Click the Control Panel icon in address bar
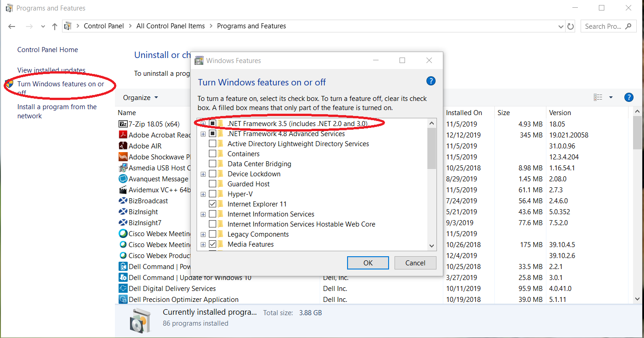Screen dimensions: 644x338 (68, 26)
